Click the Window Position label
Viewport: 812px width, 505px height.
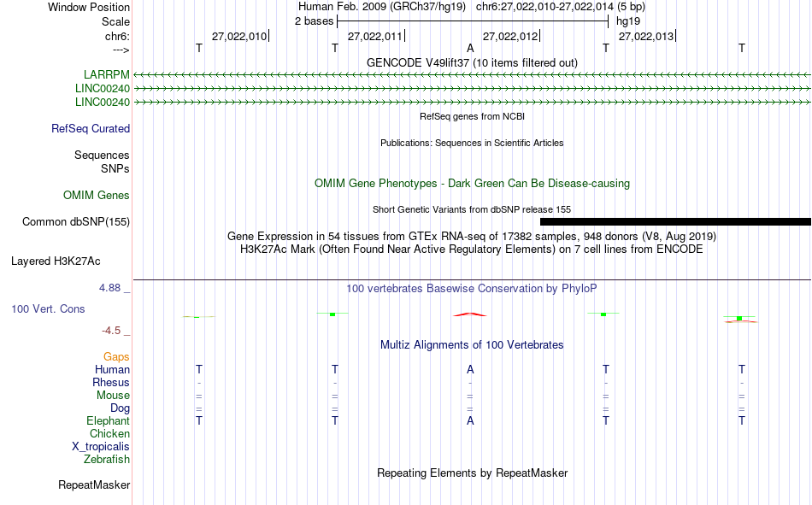coord(89,7)
